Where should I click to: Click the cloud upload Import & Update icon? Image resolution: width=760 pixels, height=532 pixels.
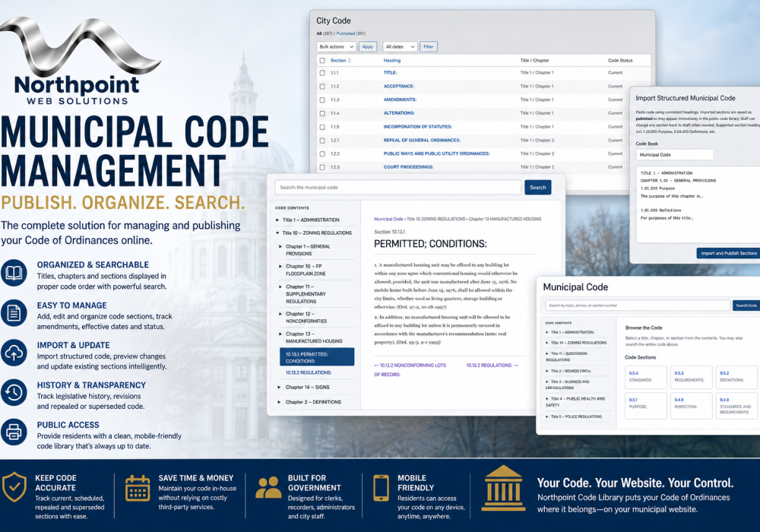point(14,353)
